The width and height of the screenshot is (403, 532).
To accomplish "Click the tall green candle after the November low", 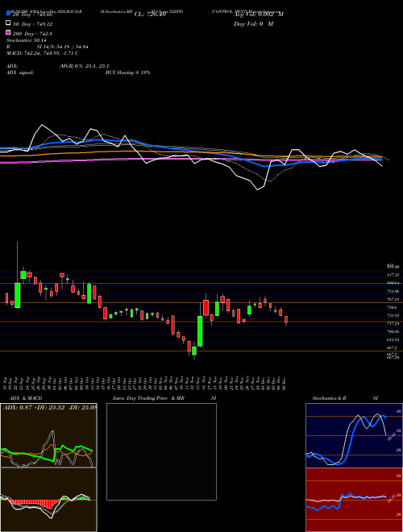I will coord(200,331).
